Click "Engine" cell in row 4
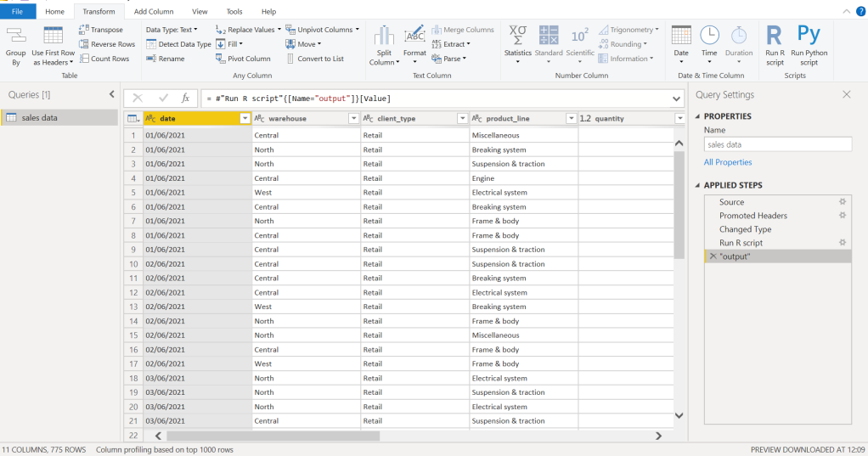This screenshot has width=868, height=456. [x=524, y=178]
